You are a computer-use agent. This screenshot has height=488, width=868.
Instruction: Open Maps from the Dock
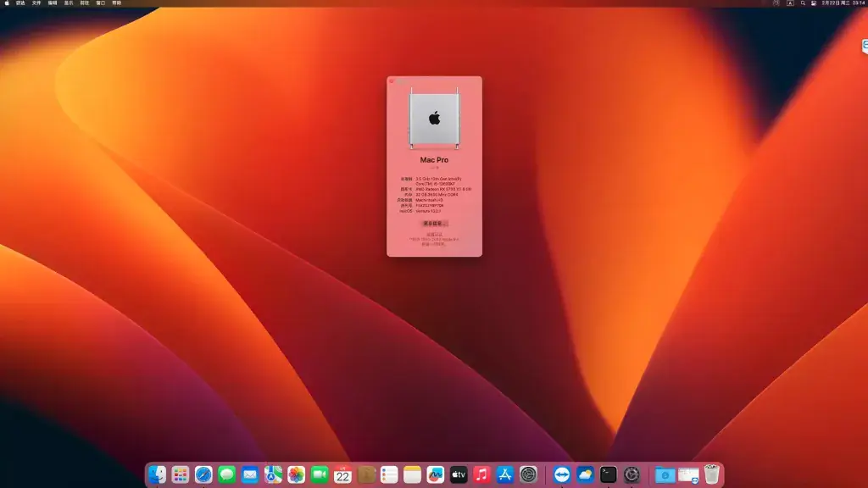click(x=273, y=474)
